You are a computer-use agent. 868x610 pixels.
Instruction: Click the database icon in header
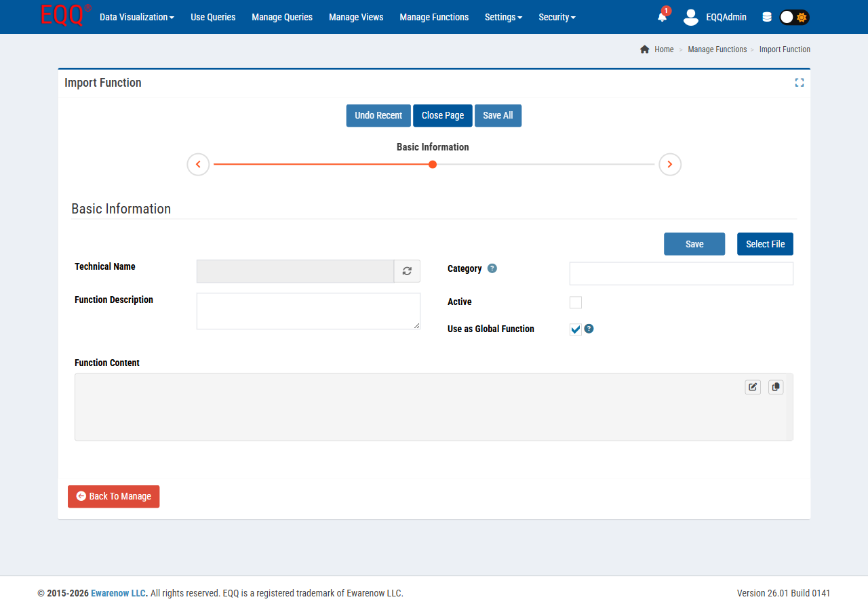pos(767,17)
